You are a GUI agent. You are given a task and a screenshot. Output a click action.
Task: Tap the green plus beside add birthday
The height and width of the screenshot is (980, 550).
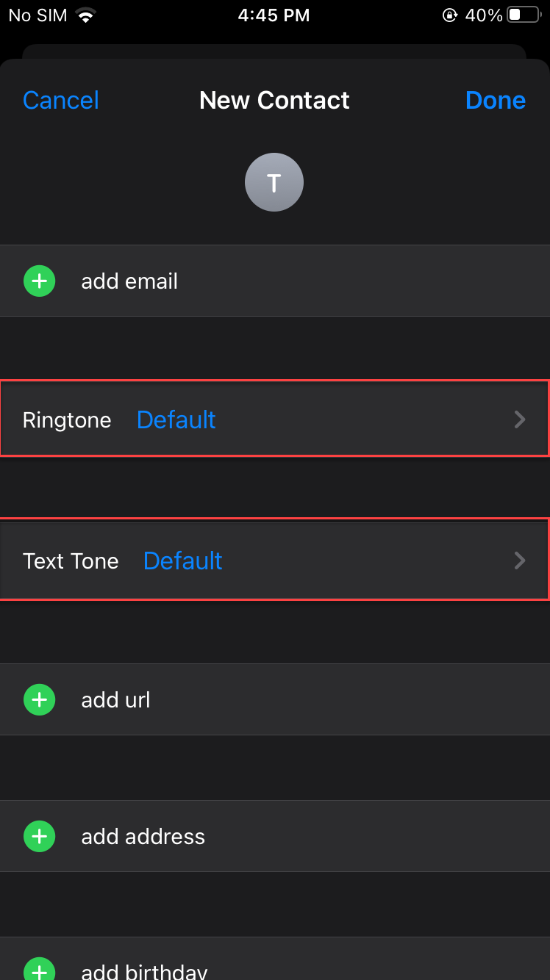coord(40,970)
